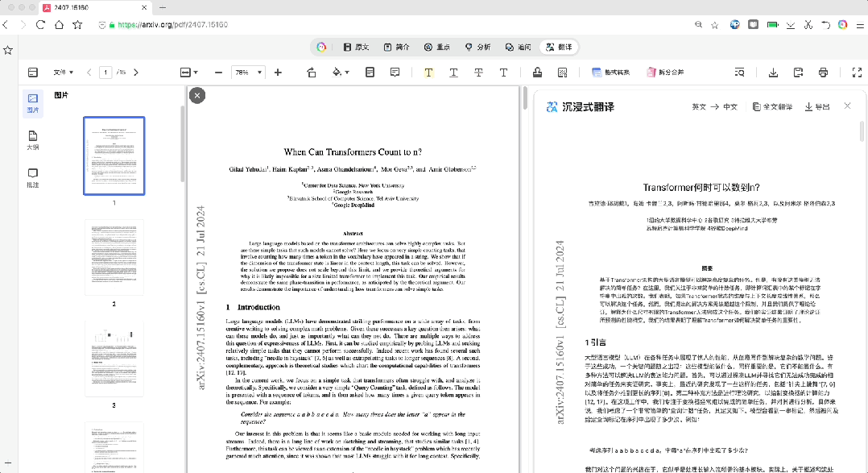Close the 2407.15160 browser tab
The width and height of the screenshot is (868, 473).
click(144, 8)
